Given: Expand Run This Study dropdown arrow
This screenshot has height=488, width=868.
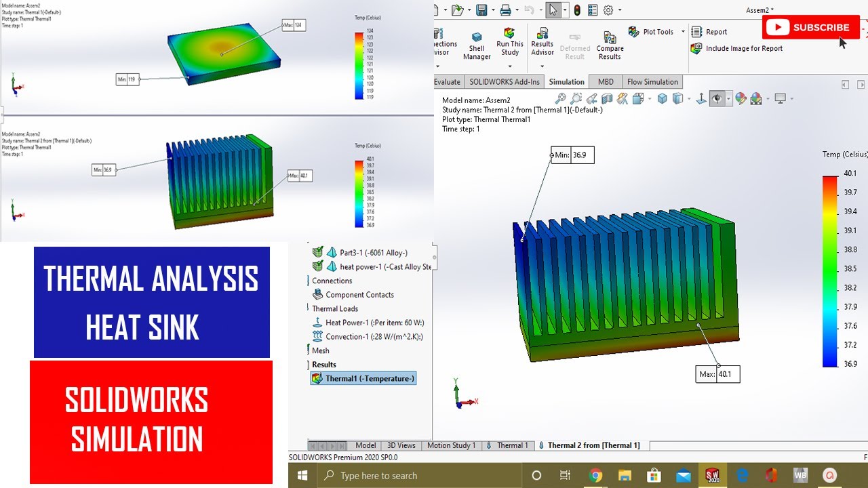Looking at the screenshot, I should [x=510, y=66].
